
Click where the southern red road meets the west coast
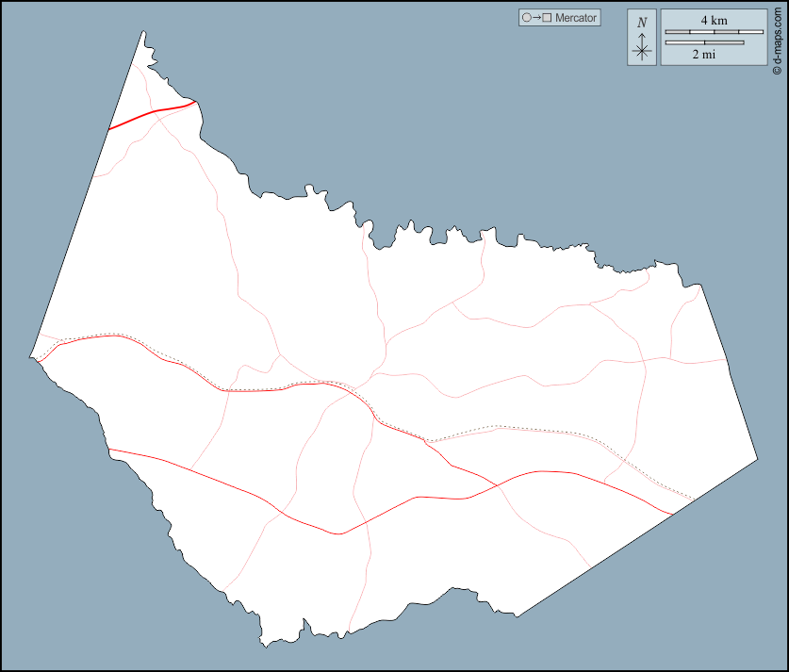(x=110, y=451)
